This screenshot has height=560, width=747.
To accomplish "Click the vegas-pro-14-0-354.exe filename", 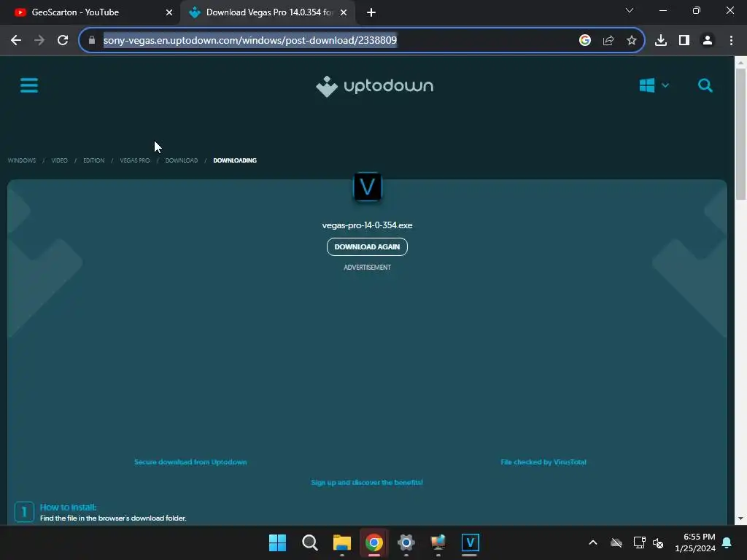I will click(x=368, y=225).
